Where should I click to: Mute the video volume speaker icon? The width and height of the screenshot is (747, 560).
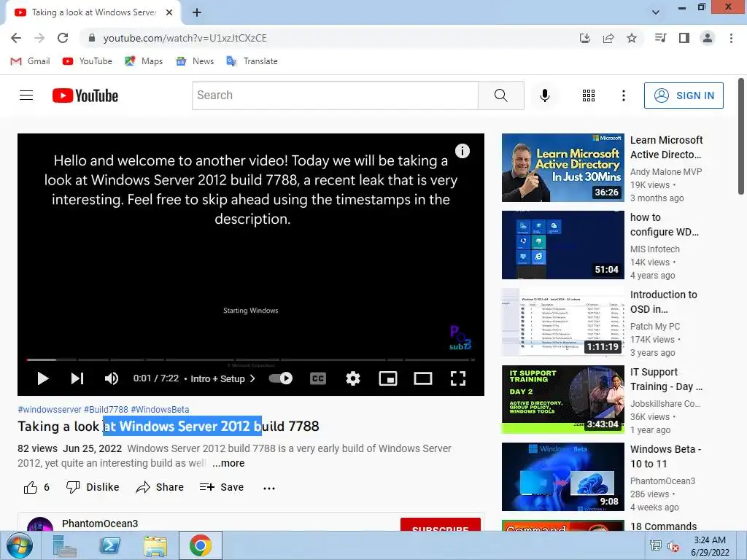(x=112, y=378)
